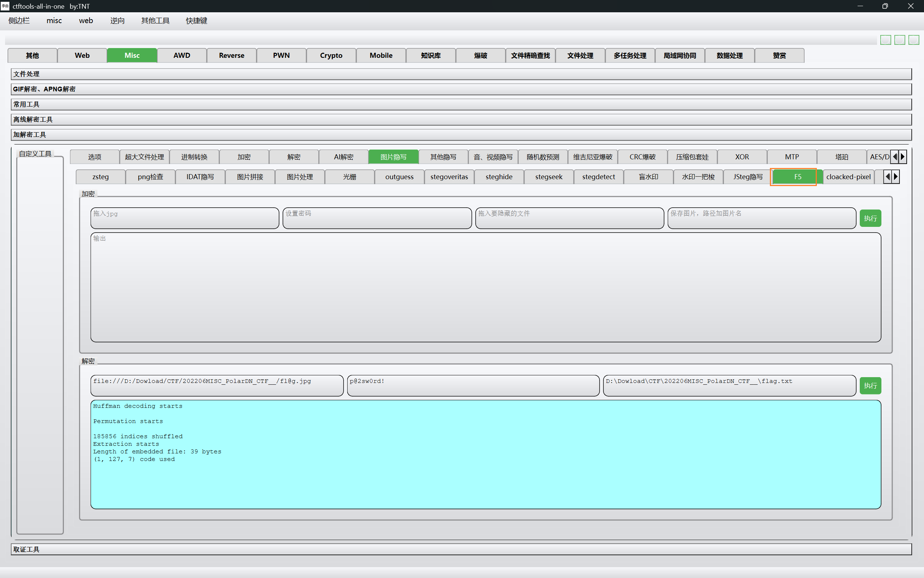The image size is (924, 578).
Task: Open the 逆向 menu
Action: tap(117, 21)
